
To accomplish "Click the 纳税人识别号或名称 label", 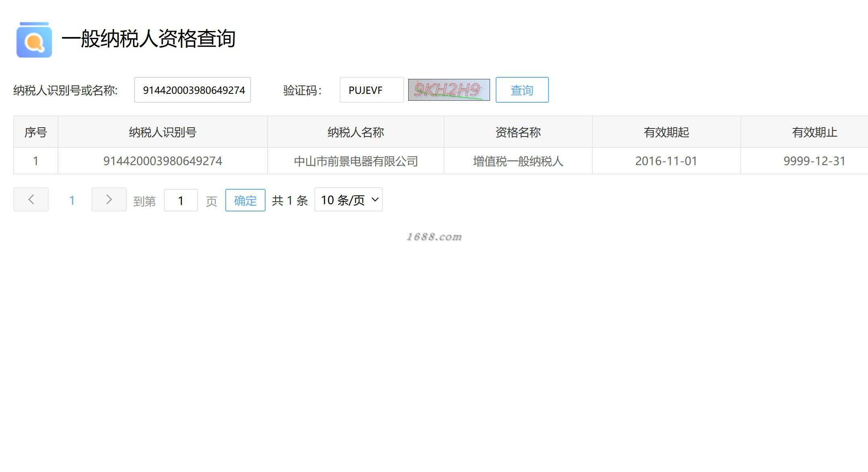I will click(66, 90).
